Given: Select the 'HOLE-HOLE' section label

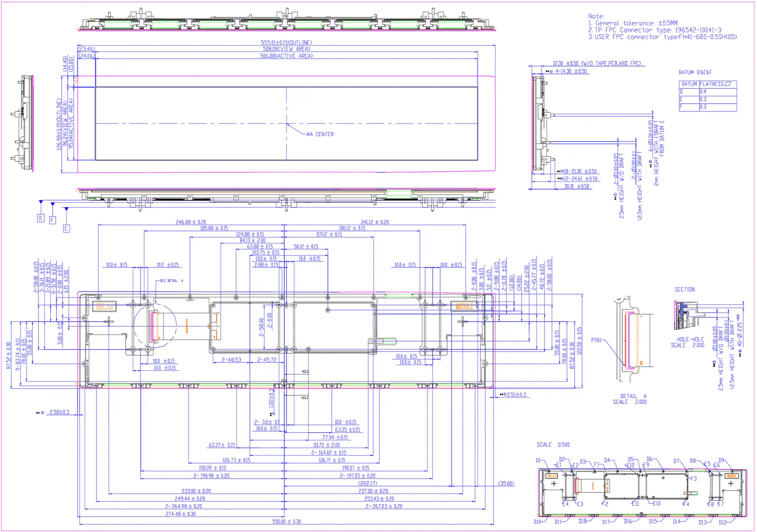Looking at the screenshot, I should 690,339.
